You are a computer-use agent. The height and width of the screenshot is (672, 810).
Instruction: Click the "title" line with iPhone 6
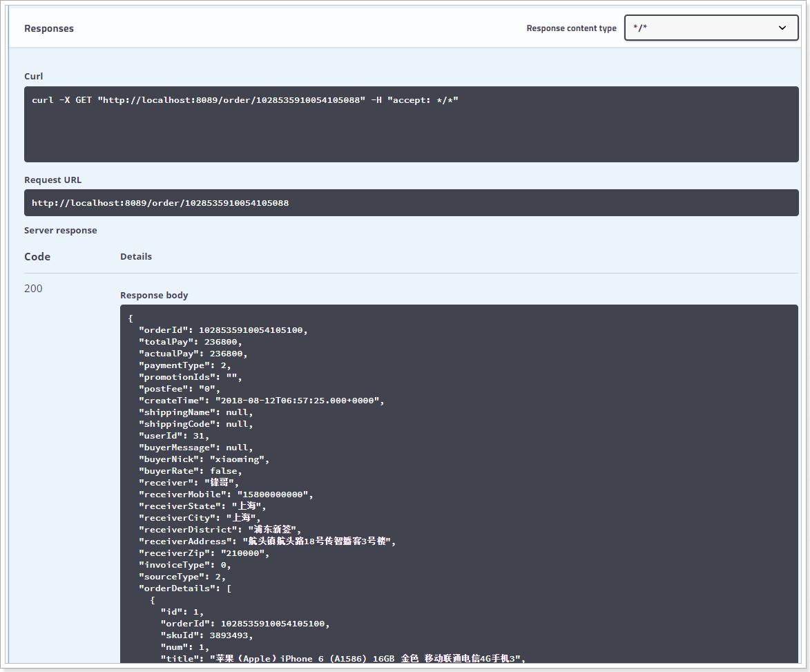[x=343, y=659]
